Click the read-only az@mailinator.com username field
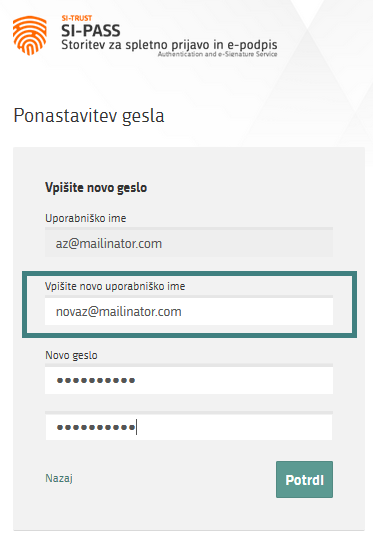This screenshot has width=373, height=543. click(x=189, y=242)
